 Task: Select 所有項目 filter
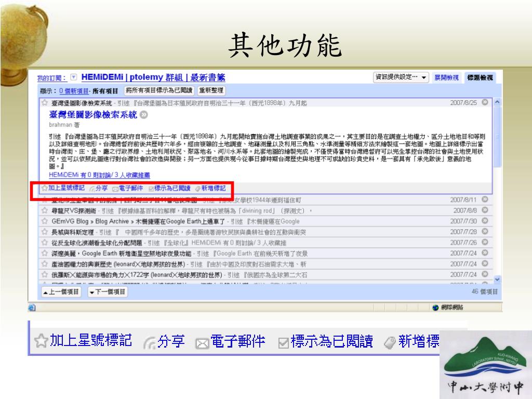click(x=105, y=91)
